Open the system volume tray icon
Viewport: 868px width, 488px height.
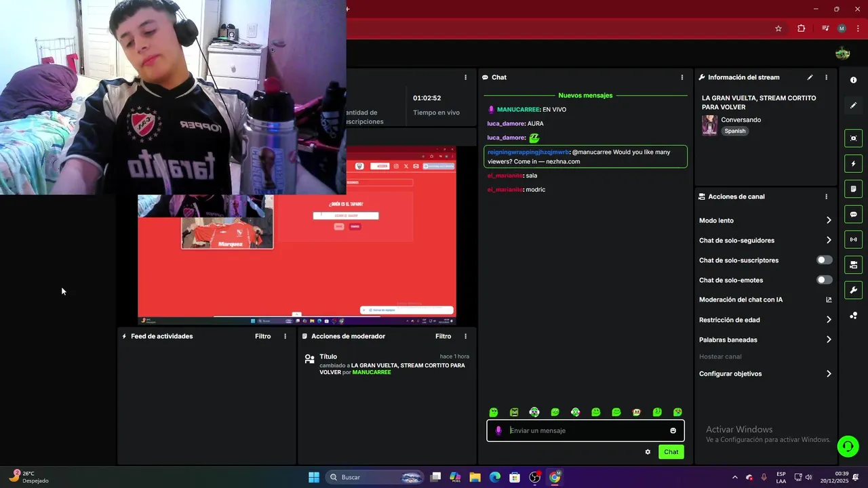click(808, 477)
